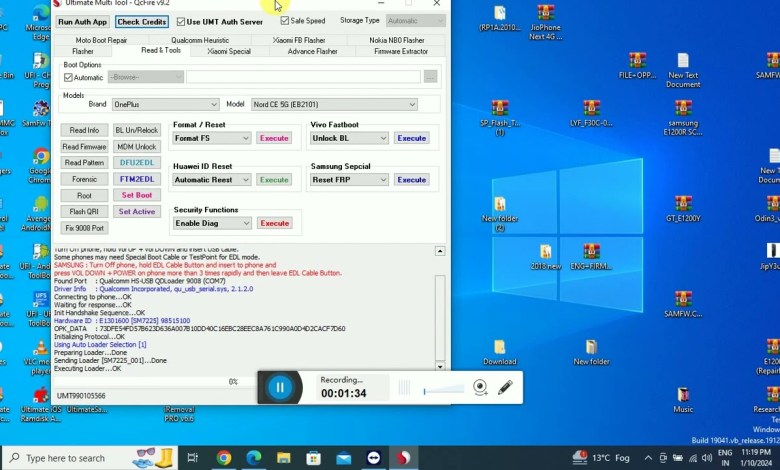The height and width of the screenshot is (470, 780).
Task: Select the Music desktop icon
Action: (683, 400)
